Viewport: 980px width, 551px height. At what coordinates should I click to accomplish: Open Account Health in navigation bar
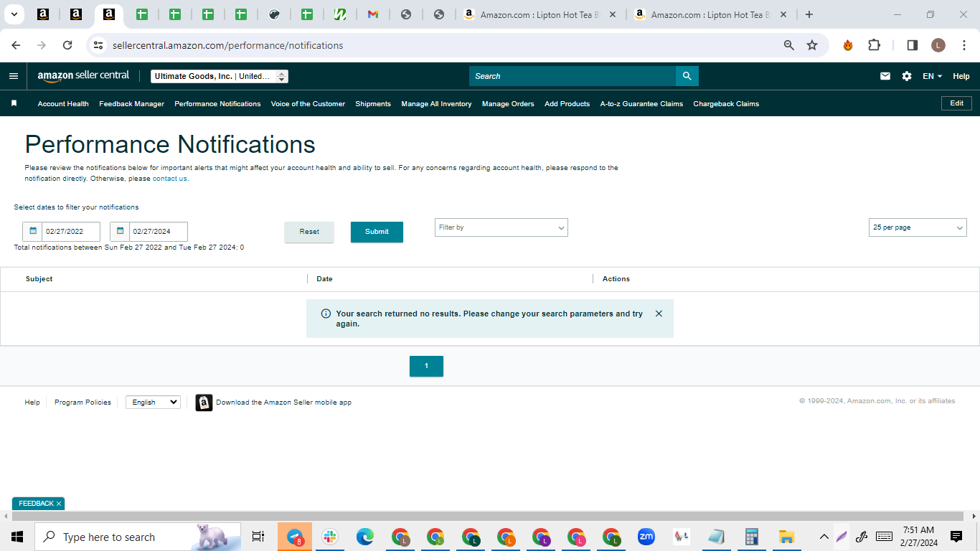63,104
